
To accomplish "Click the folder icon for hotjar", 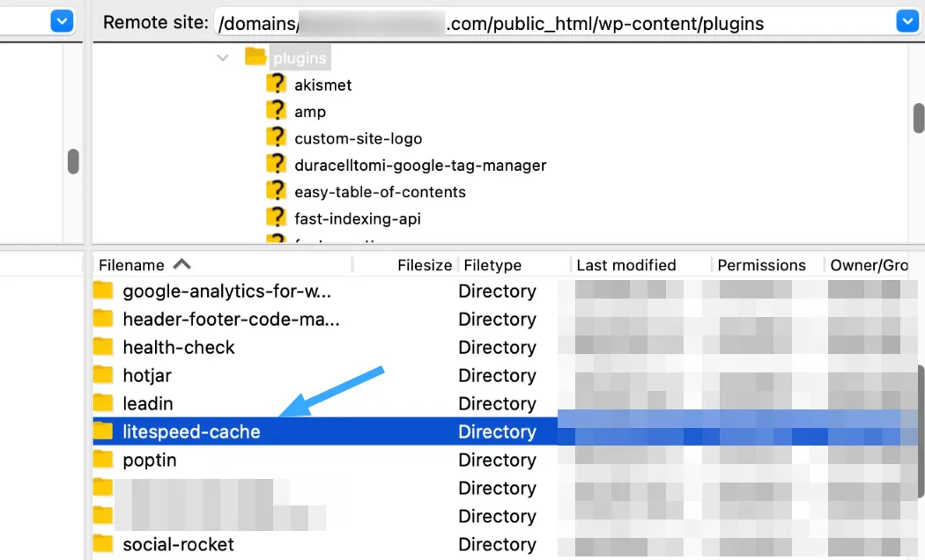I will click(103, 374).
